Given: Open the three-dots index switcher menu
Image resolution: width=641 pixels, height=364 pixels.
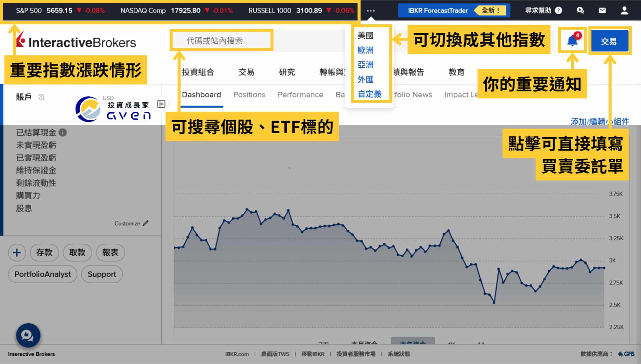Looking at the screenshot, I should point(371,11).
